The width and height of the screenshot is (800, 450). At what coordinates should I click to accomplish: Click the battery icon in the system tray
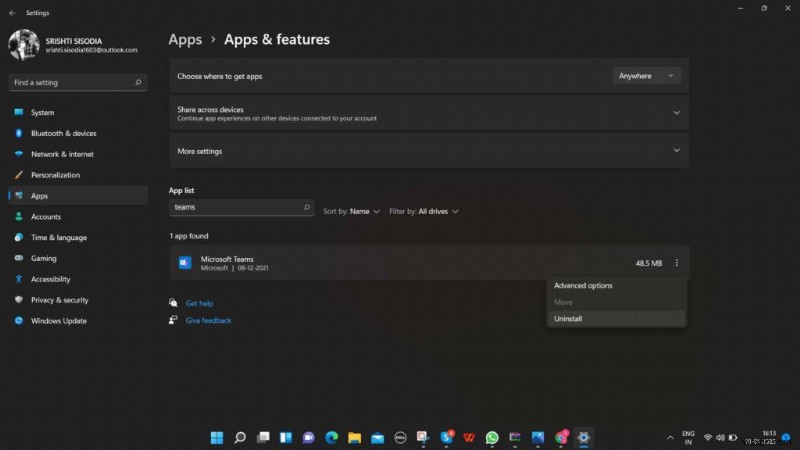tap(733, 438)
